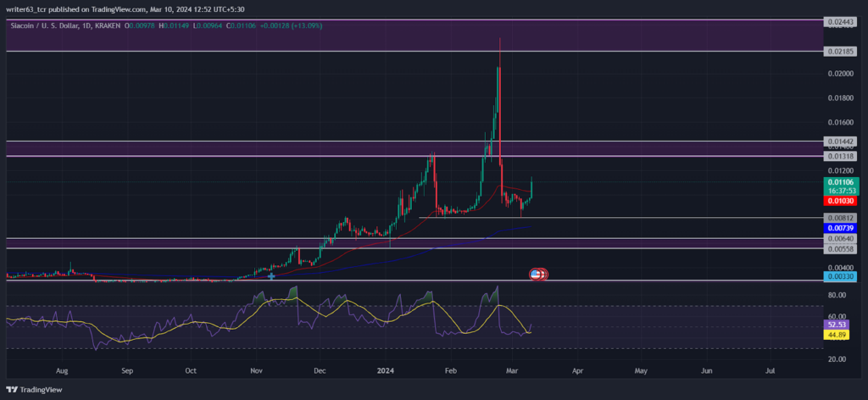The width and height of the screenshot is (868, 400).
Task: Click the low value L0.00964
Action: [x=209, y=25]
